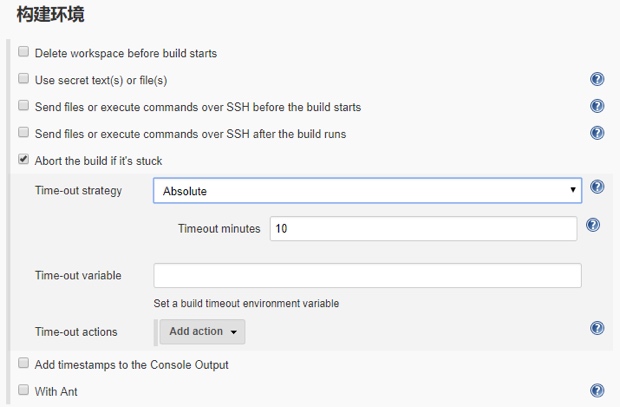The height and width of the screenshot is (407, 620).
Task: Open help for Use secret text(s) option
Action: [x=597, y=80]
